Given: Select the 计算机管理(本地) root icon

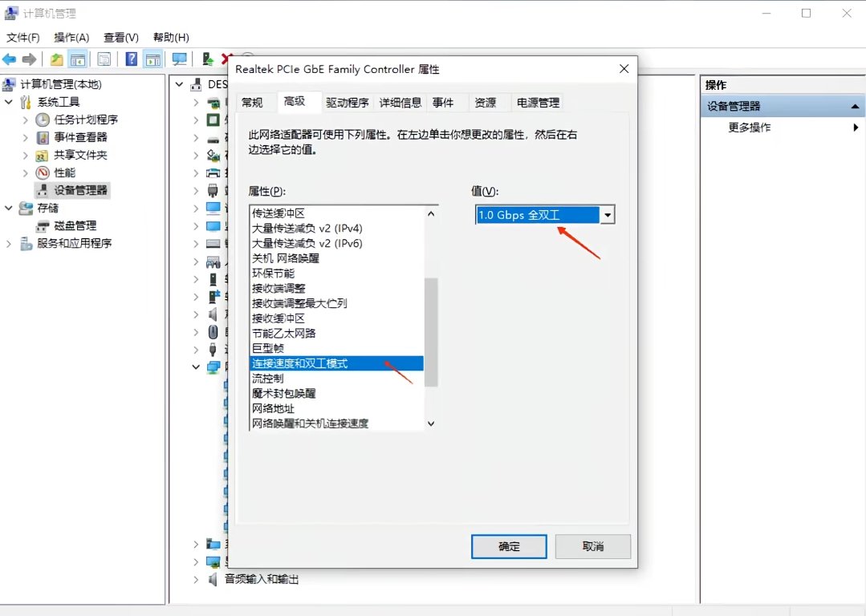Looking at the screenshot, I should 10,84.
